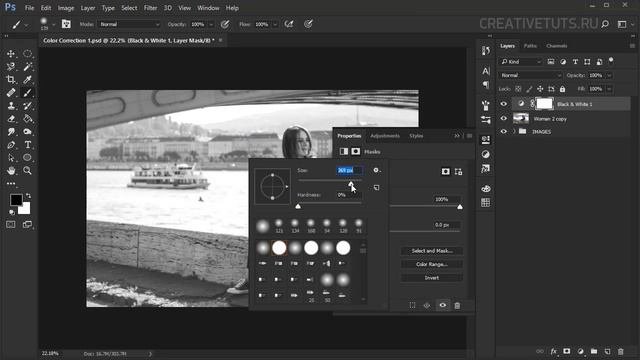Open the Help menu

coord(232,8)
